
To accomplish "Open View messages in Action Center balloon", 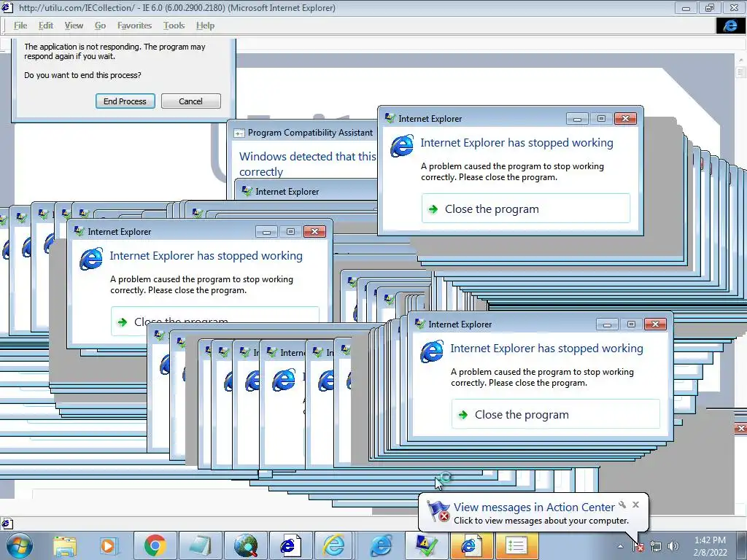I will pyautogui.click(x=534, y=507).
